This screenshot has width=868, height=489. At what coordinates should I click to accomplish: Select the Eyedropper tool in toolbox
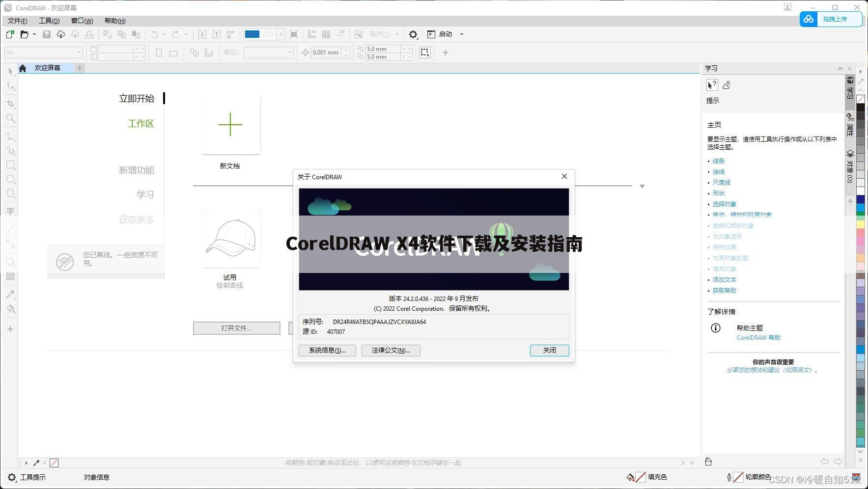[10, 294]
